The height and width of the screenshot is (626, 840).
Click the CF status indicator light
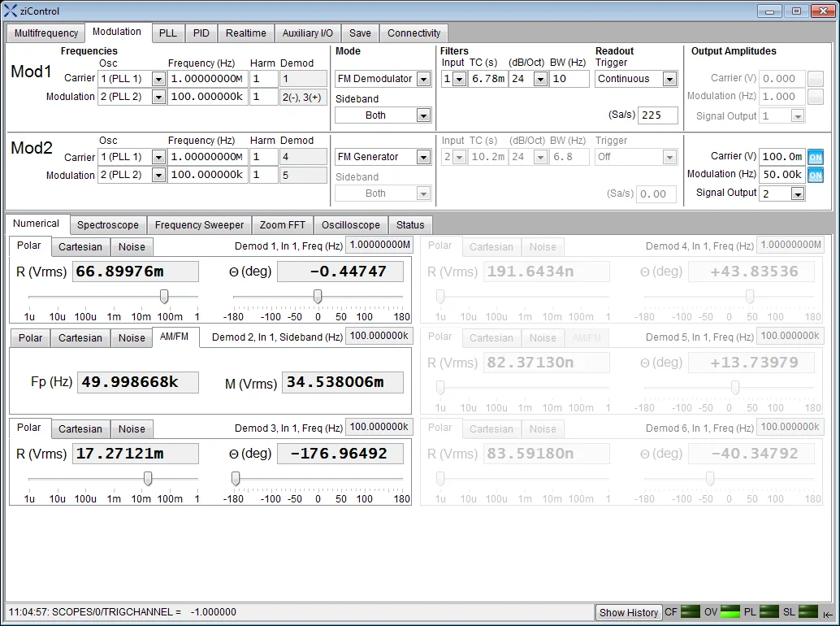[690, 611]
